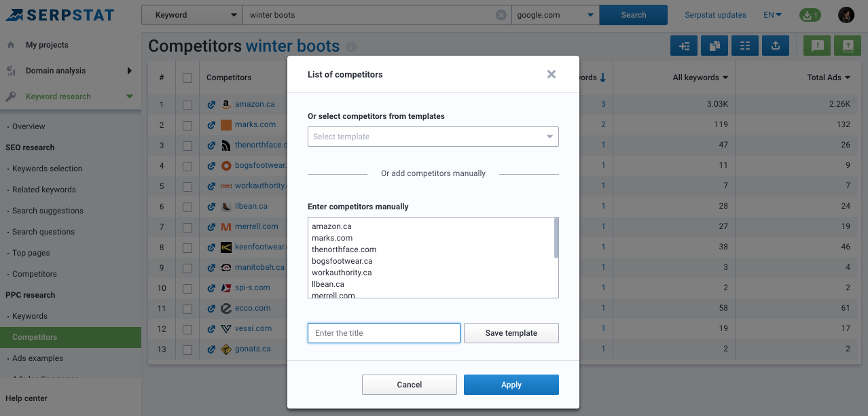Open the green help manual icon

[x=848, y=46]
